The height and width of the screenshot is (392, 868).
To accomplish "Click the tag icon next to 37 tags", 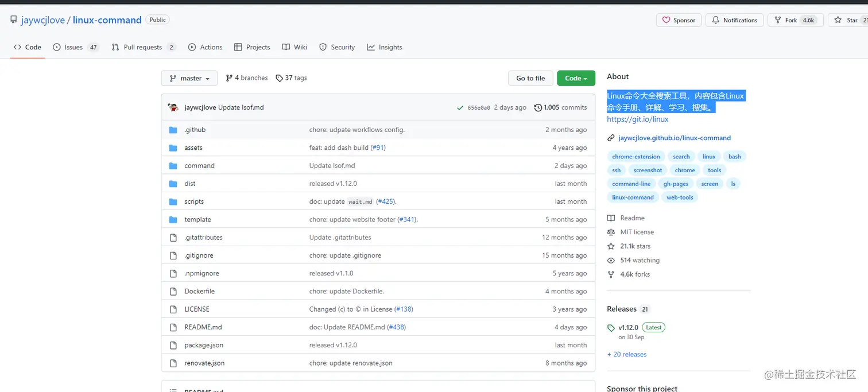I will [279, 78].
